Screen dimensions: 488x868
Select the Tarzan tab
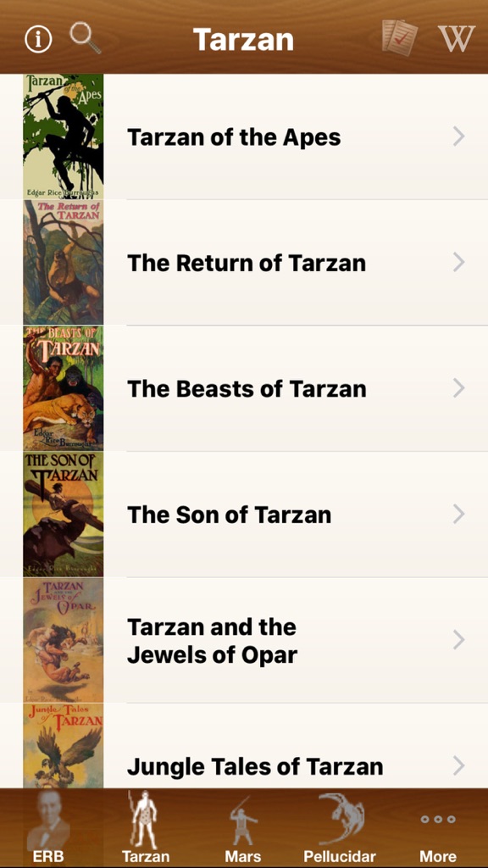146,828
